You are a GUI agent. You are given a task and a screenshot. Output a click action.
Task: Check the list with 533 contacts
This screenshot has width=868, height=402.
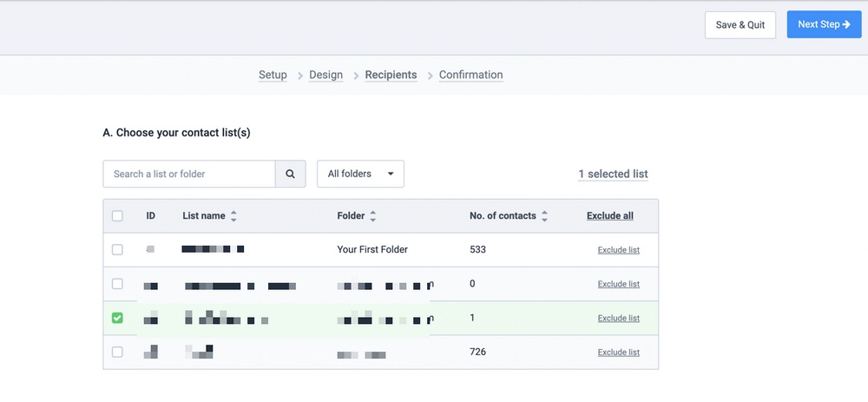tap(117, 250)
